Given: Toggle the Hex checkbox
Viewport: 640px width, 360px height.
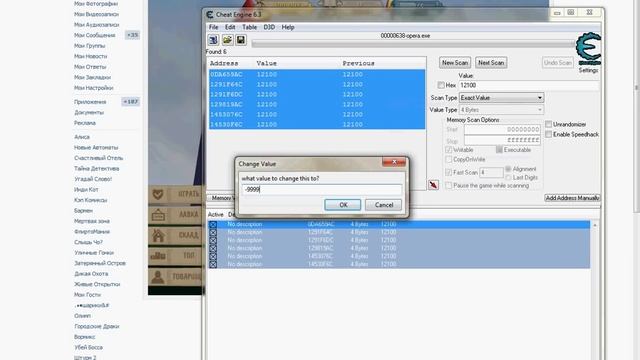Looking at the screenshot, I should pos(441,85).
